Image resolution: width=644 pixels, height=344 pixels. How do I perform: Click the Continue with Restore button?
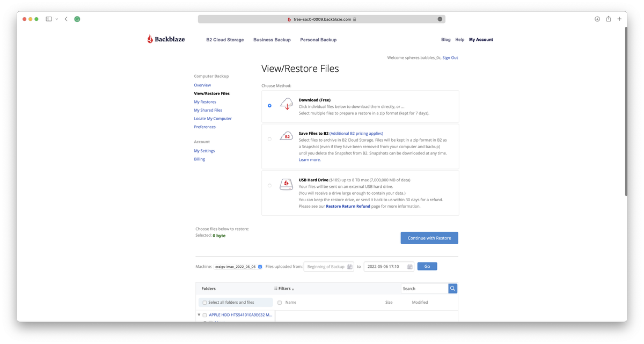pyautogui.click(x=429, y=238)
